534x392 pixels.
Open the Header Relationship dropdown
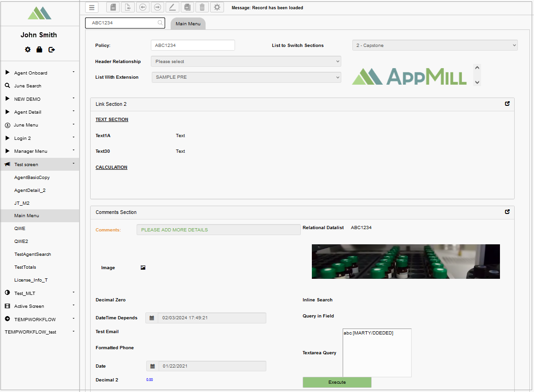point(246,61)
